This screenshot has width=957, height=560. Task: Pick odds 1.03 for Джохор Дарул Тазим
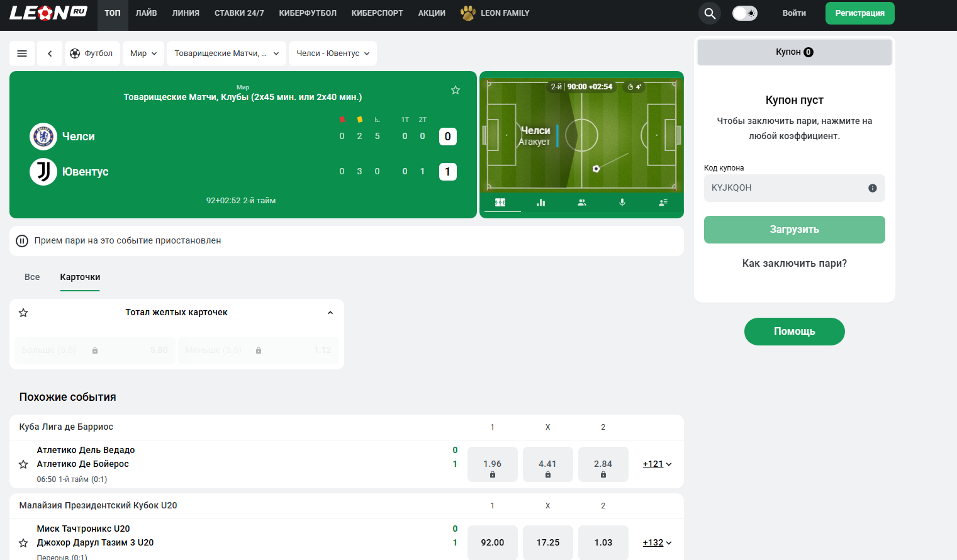click(x=603, y=542)
